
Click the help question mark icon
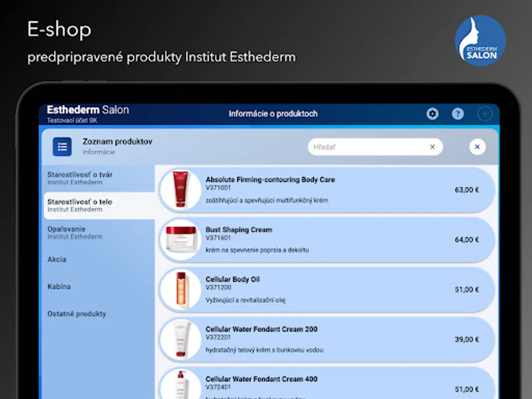(458, 114)
